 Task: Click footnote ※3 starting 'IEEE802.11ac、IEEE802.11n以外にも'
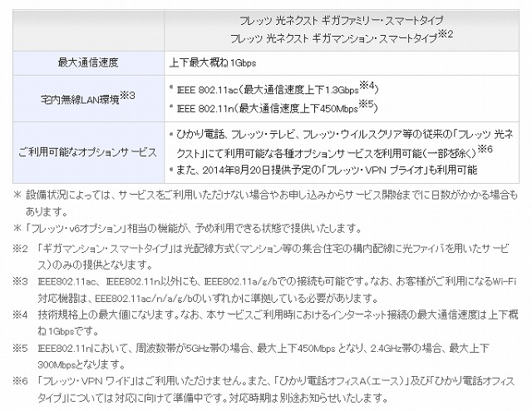pos(264,290)
